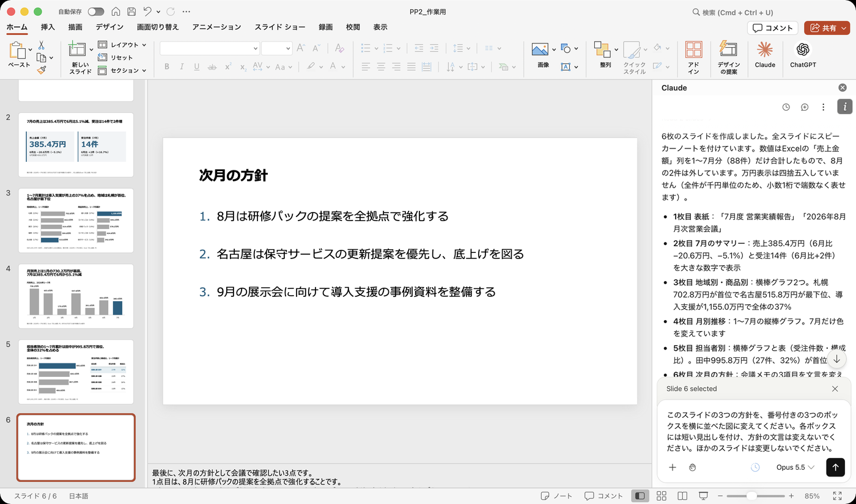Expand the レイアウト layout dropdown
Image resolution: width=856 pixels, height=504 pixels.
tap(122, 45)
